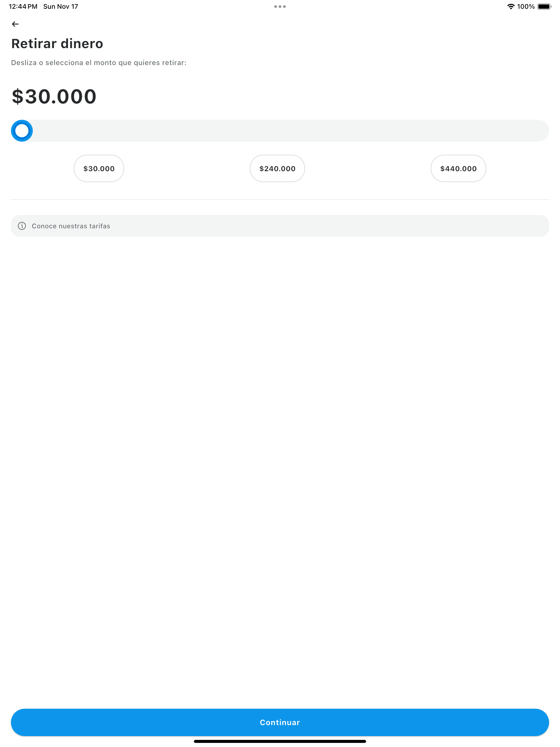The image size is (560, 747).
Task: Tap the info circle icon beside tarifas
Action: (22, 226)
